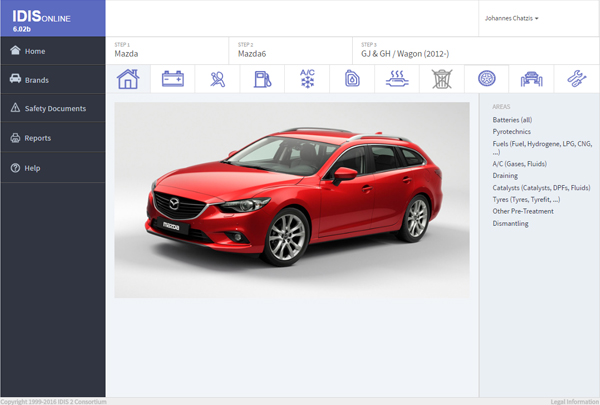
Task: Open the Fuels (Fuel, Hydrogene, LPG, CNG) link
Action: [x=542, y=148]
